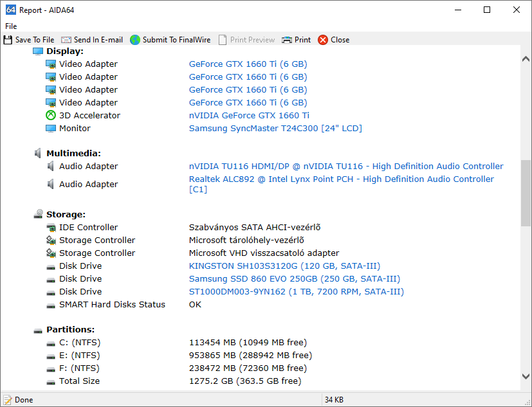Click '953865 MB (288942 MB free)' value
Image resolution: width=532 pixels, height=407 pixels.
[250, 356]
